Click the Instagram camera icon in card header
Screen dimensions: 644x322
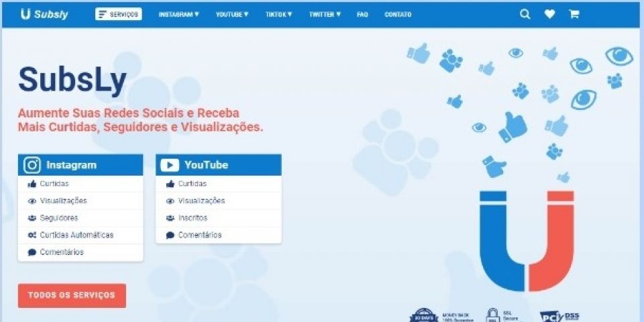point(32,165)
